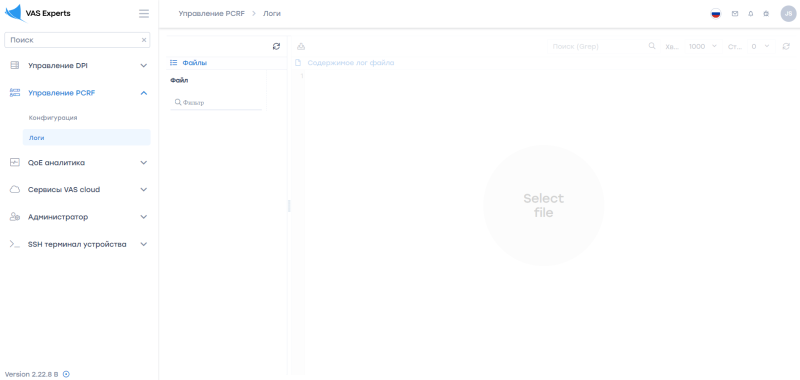The width and height of the screenshot is (800, 380).
Task: Reload log content with refresh icon
Action: point(786,46)
